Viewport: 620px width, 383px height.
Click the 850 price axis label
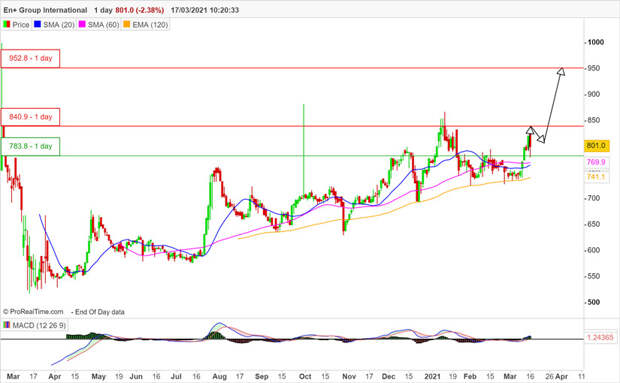[594, 121]
